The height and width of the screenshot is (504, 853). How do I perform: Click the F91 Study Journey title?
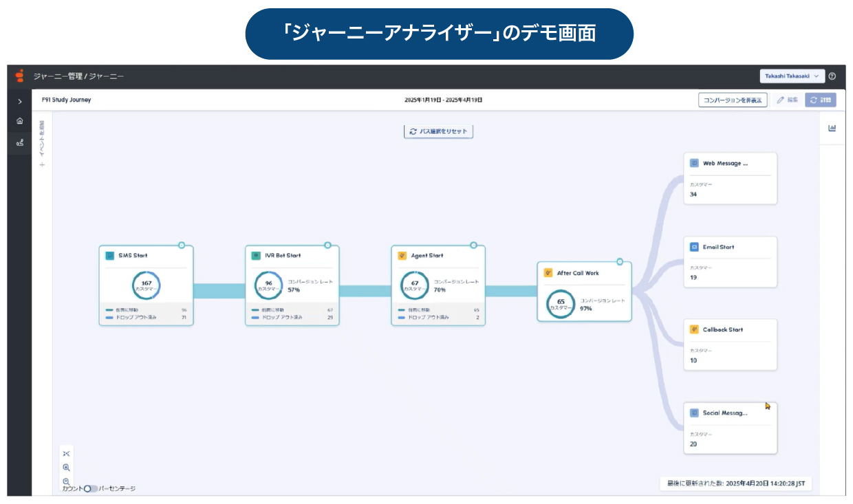[66, 100]
